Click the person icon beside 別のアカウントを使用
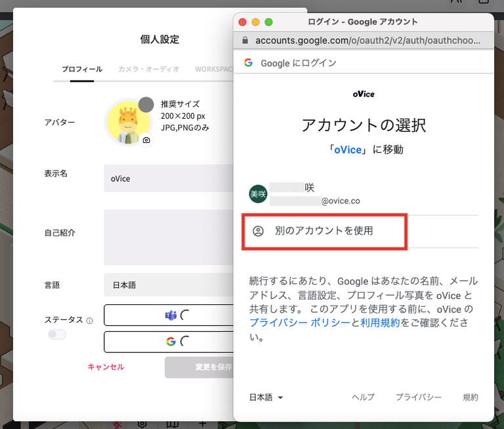Image resolution: width=504 pixels, height=429 pixels. [258, 231]
